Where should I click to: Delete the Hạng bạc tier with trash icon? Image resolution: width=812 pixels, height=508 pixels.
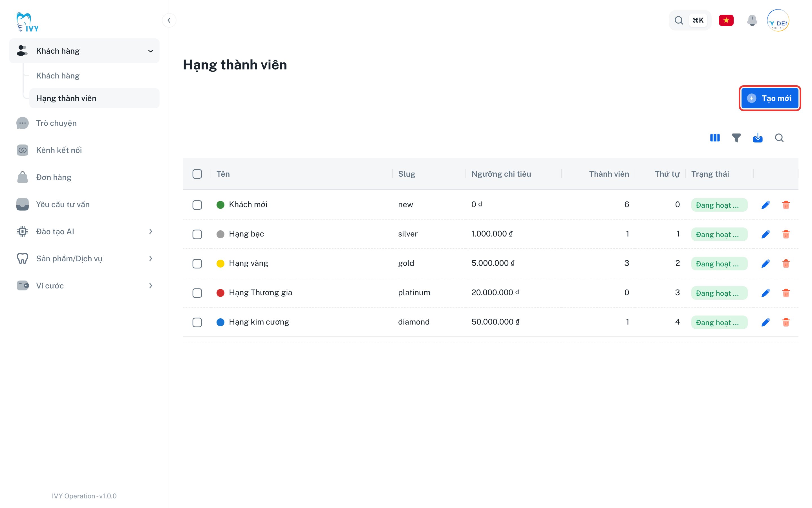tap(786, 234)
